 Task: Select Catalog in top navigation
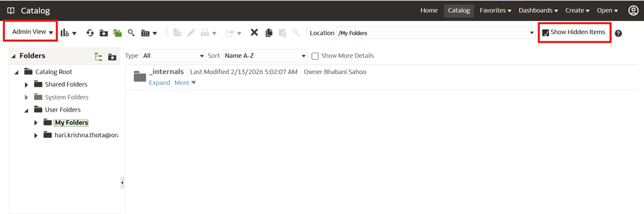coord(459,10)
